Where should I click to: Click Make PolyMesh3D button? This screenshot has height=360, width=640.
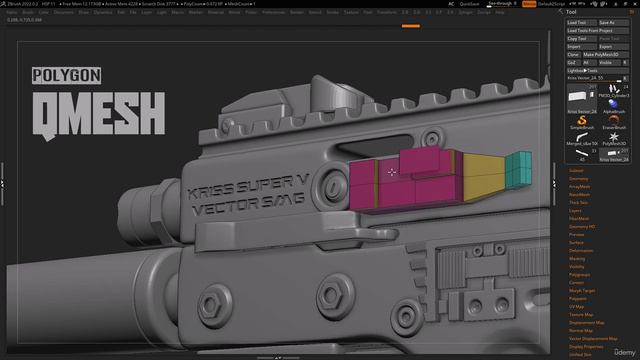605,54
